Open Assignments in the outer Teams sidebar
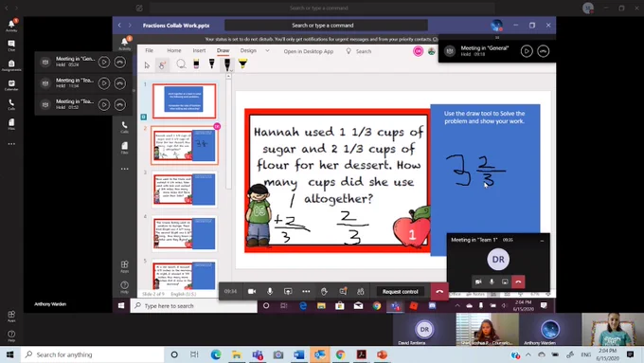The image size is (644, 363). pyautogui.click(x=11, y=65)
